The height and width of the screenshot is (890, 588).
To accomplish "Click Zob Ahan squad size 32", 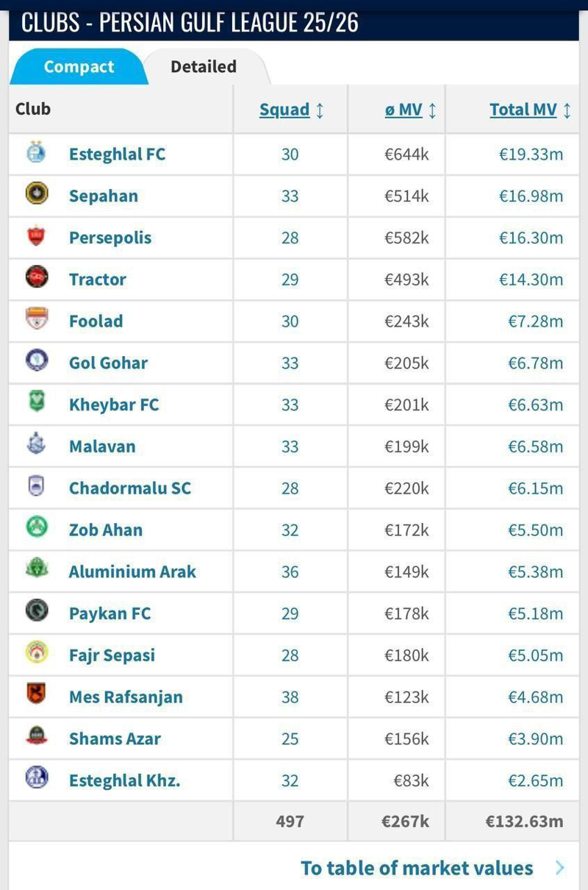I will [x=290, y=530].
